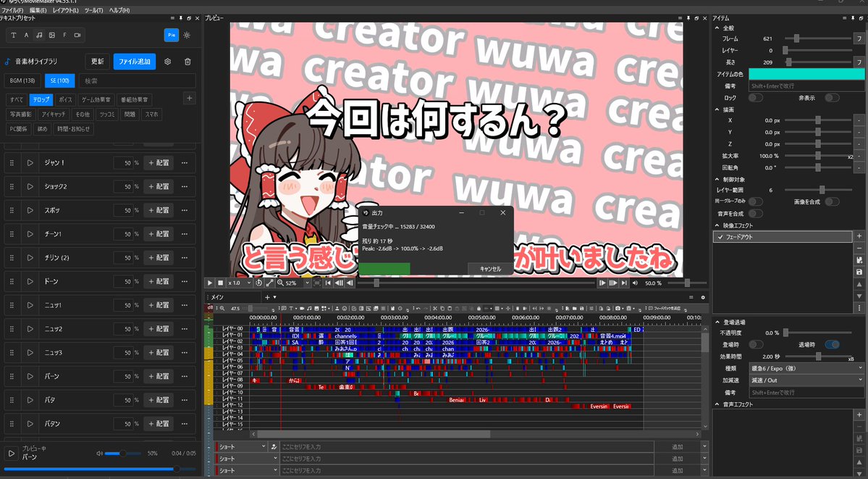The height and width of the screenshot is (479, 868).
Task: Open more options for バタ
Action: point(185,400)
